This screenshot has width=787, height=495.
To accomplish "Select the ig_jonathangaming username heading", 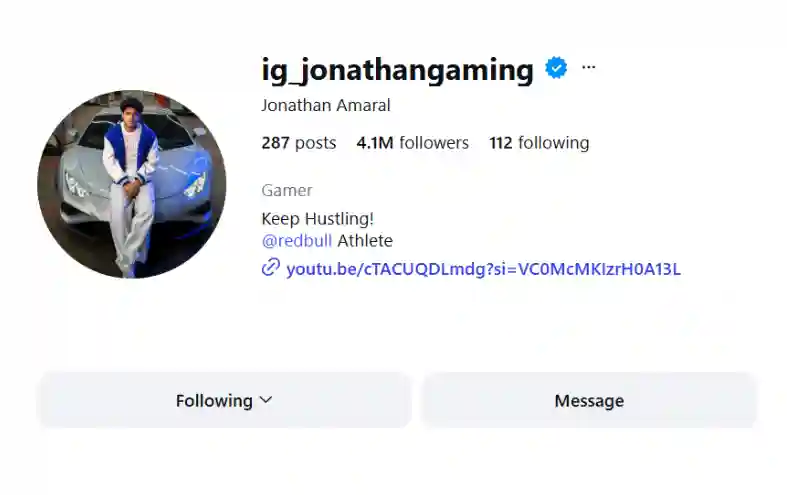I will click(x=398, y=70).
